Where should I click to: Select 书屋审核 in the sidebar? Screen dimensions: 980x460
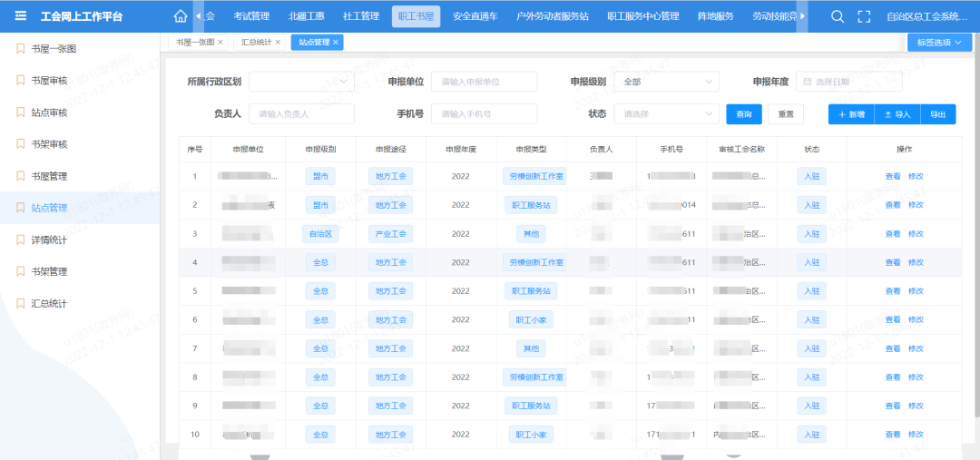[49, 81]
